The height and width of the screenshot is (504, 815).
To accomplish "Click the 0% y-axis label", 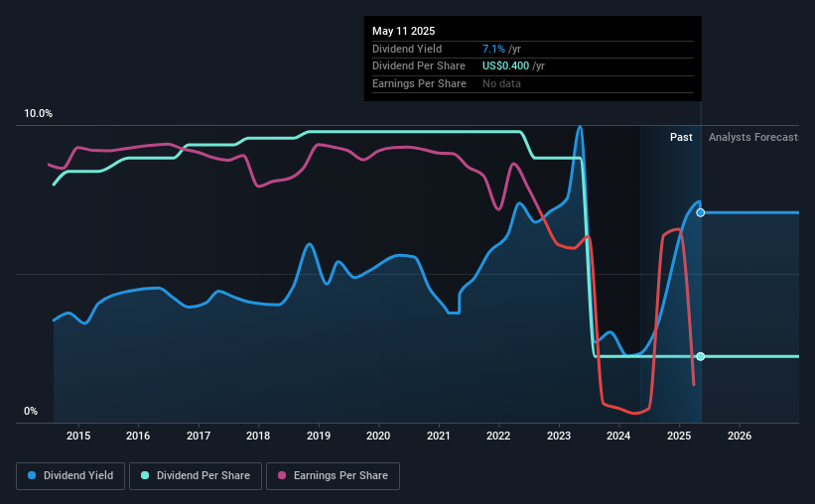I will [31, 411].
